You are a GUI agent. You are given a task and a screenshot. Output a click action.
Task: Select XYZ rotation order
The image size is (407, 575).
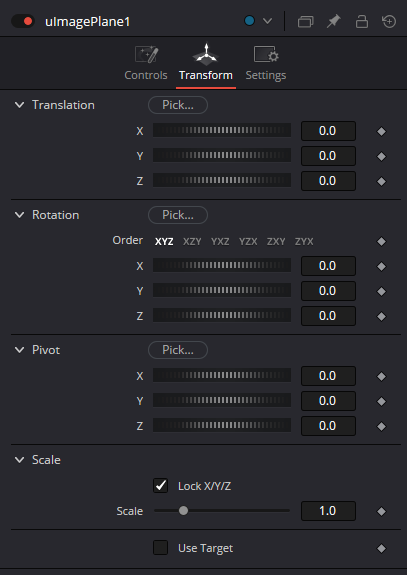coord(164,241)
